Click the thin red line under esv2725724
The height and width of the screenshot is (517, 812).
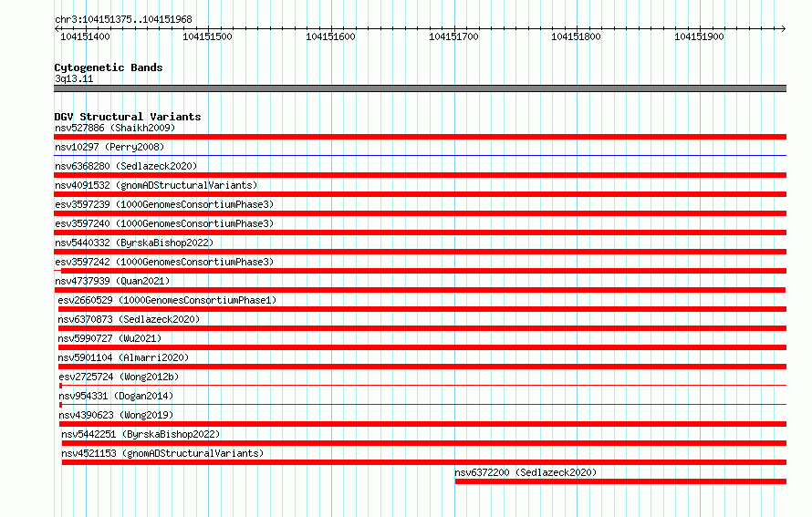pos(422,386)
